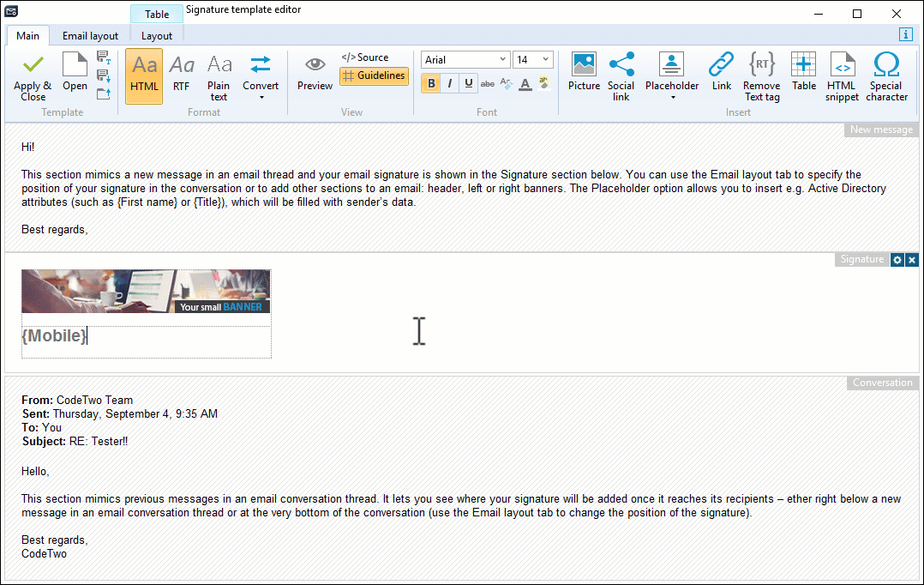Switch the format to Plain text
This screenshot has height=585, width=924.
click(x=219, y=77)
